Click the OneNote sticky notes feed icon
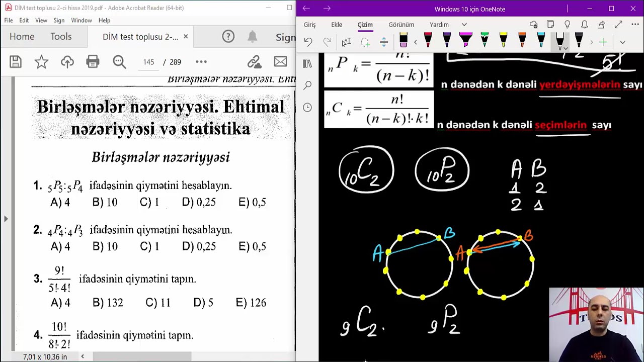The image size is (644, 362). click(x=550, y=25)
